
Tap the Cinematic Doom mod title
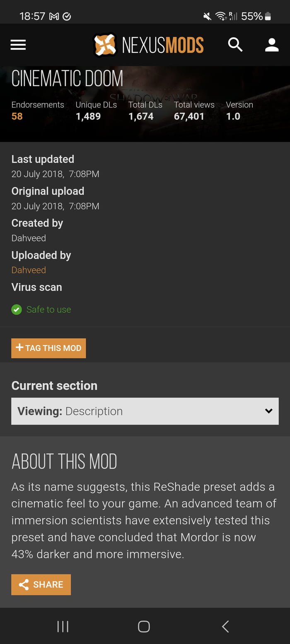(x=67, y=79)
